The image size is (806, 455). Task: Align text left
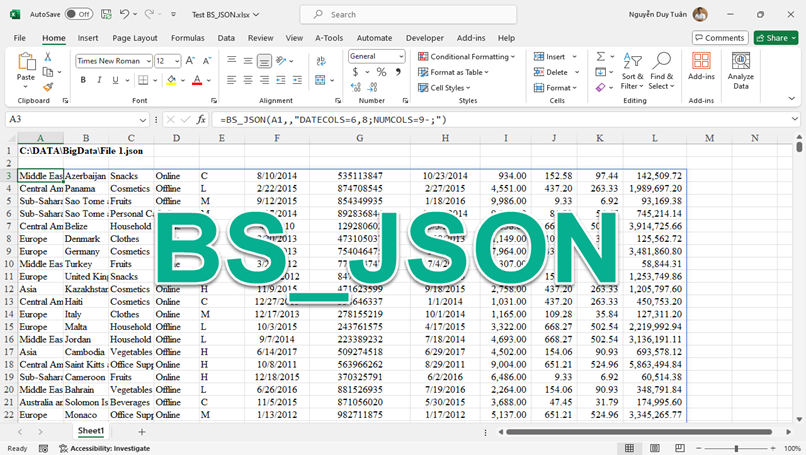tap(232, 80)
